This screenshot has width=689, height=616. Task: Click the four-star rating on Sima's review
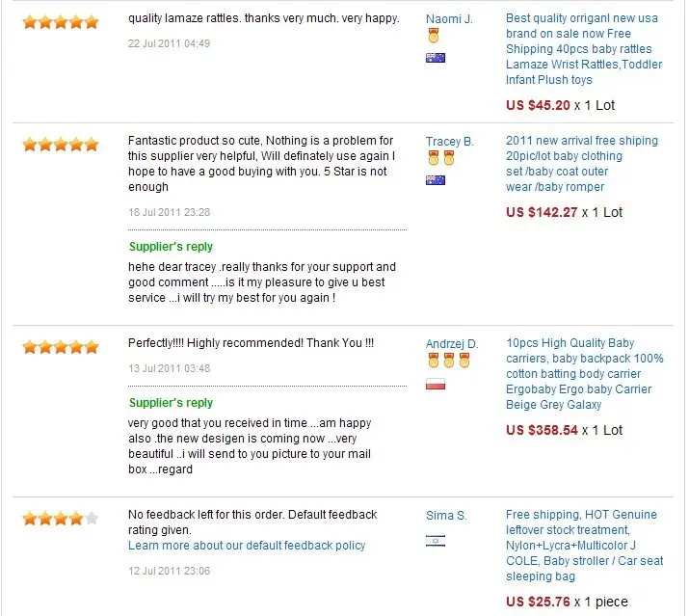click(x=61, y=519)
